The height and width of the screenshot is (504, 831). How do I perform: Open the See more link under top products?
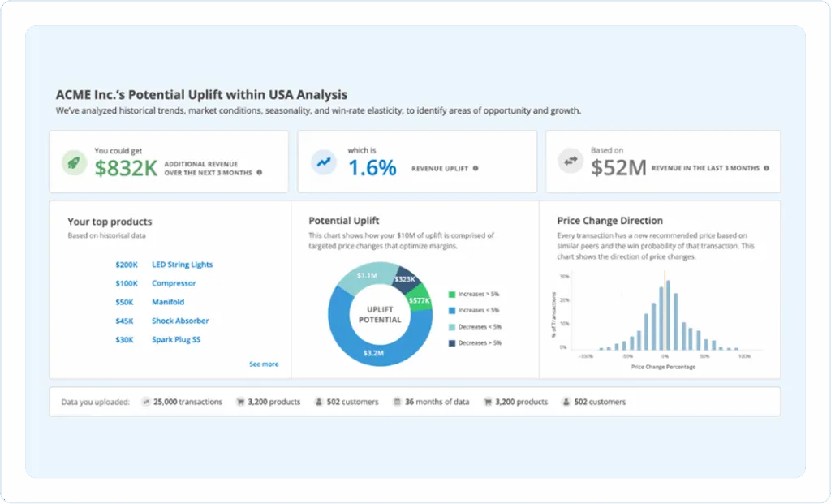264,364
